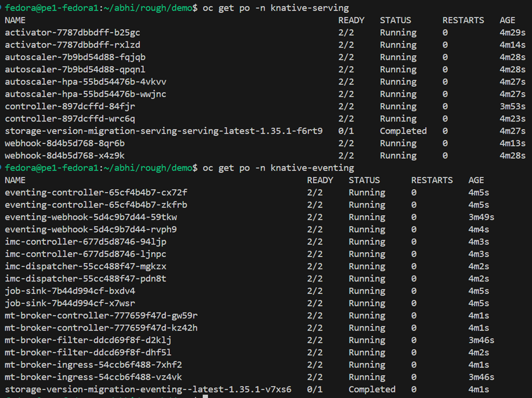Select mt-broker-filter-ddcd69f8f-d2klj pod name
The image size is (532, 398).
pyautogui.click(x=88, y=340)
